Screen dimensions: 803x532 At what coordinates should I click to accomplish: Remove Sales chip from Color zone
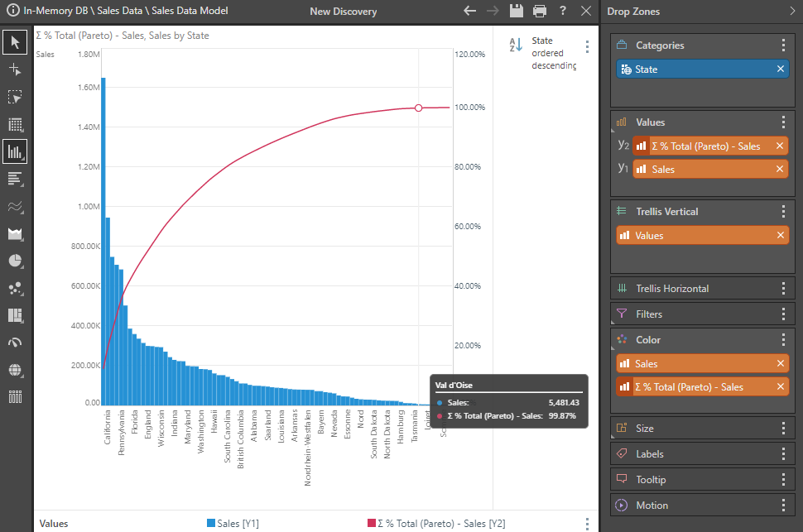click(x=780, y=364)
